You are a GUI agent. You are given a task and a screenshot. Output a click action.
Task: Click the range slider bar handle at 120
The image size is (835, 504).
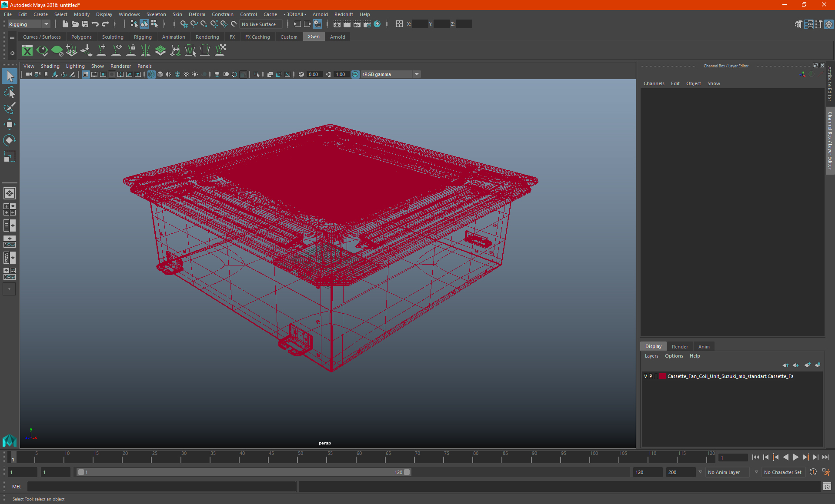407,472
